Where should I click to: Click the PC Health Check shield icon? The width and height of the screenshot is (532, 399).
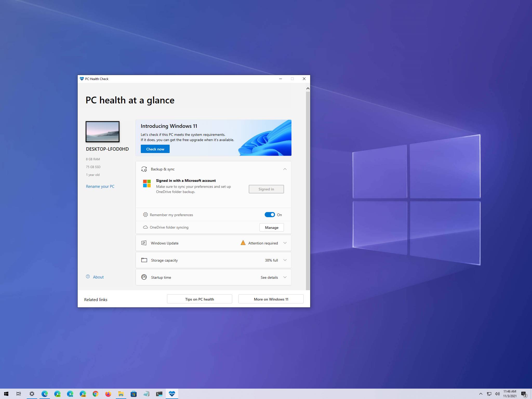(x=82, y=78)
